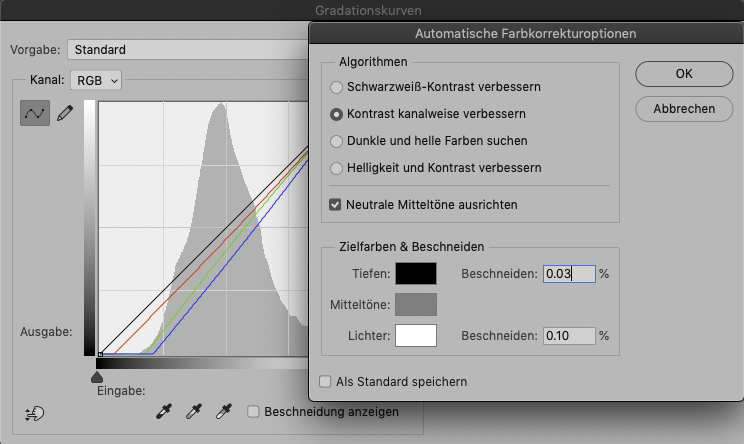Enable Als Standard speichern checkbox

325,381
